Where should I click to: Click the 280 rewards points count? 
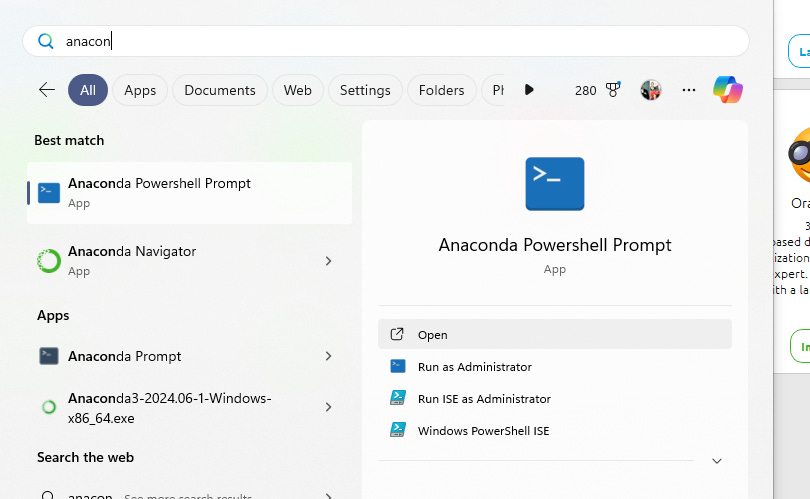tap(585, 90)
